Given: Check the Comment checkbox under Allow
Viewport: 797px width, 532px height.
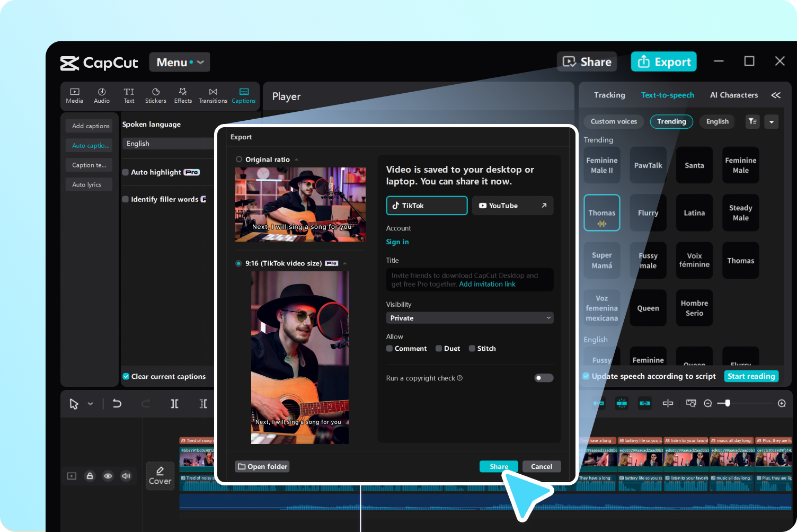Looking at the screenshot, I should pyautogui.click(x=389, y=348).
